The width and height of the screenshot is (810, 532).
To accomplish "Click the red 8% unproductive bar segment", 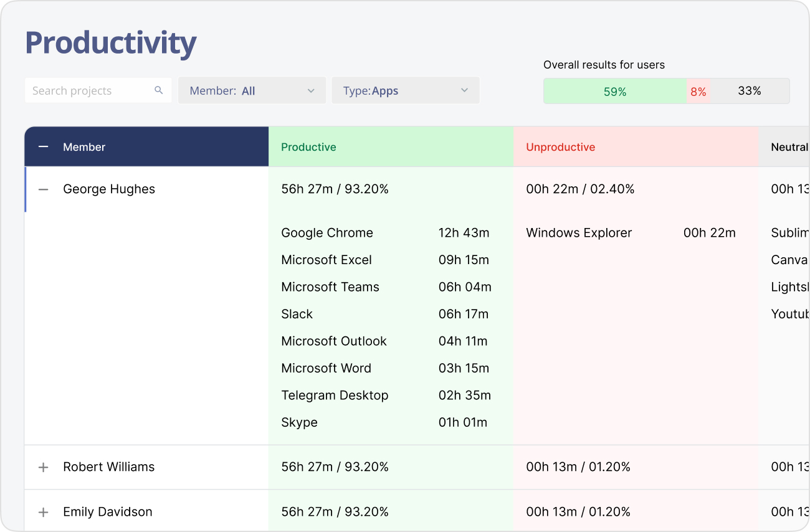I will [x=698, y=92].
